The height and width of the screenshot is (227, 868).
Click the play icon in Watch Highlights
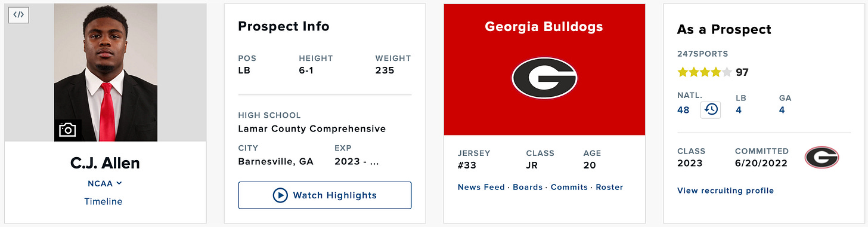click(280, 195)
